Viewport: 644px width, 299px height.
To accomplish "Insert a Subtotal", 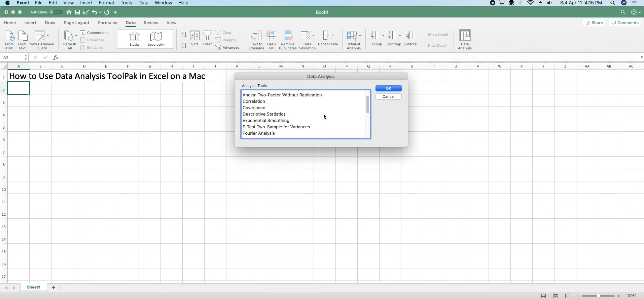I will [410, 38].
